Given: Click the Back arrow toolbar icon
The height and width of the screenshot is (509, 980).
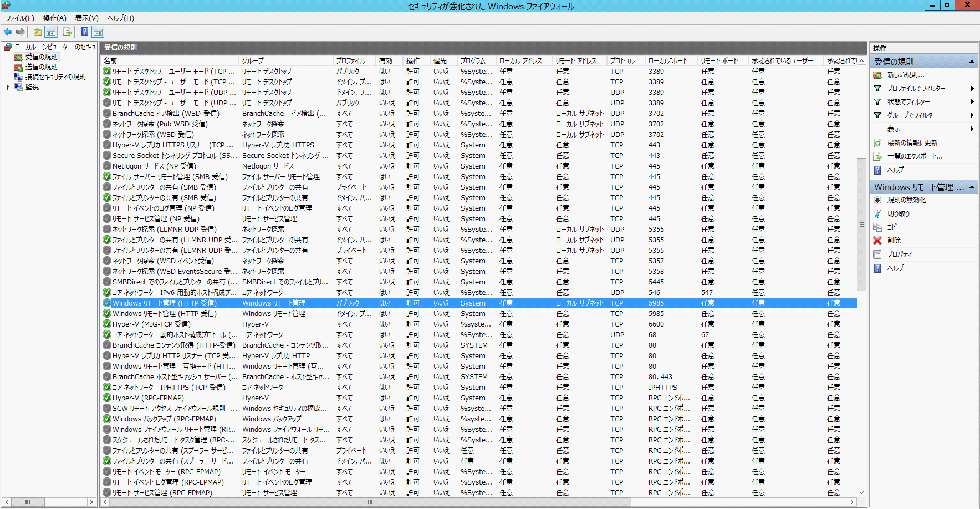Looking at the screenshot, I should point(8,32).
